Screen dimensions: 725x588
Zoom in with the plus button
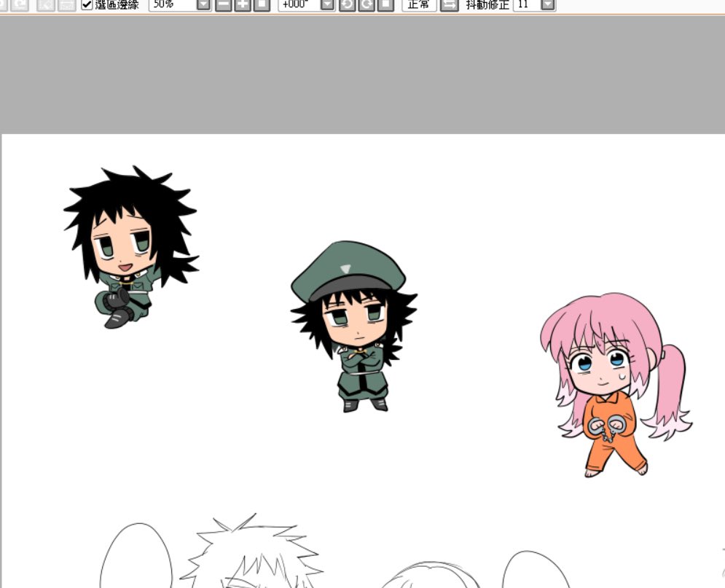243,4
